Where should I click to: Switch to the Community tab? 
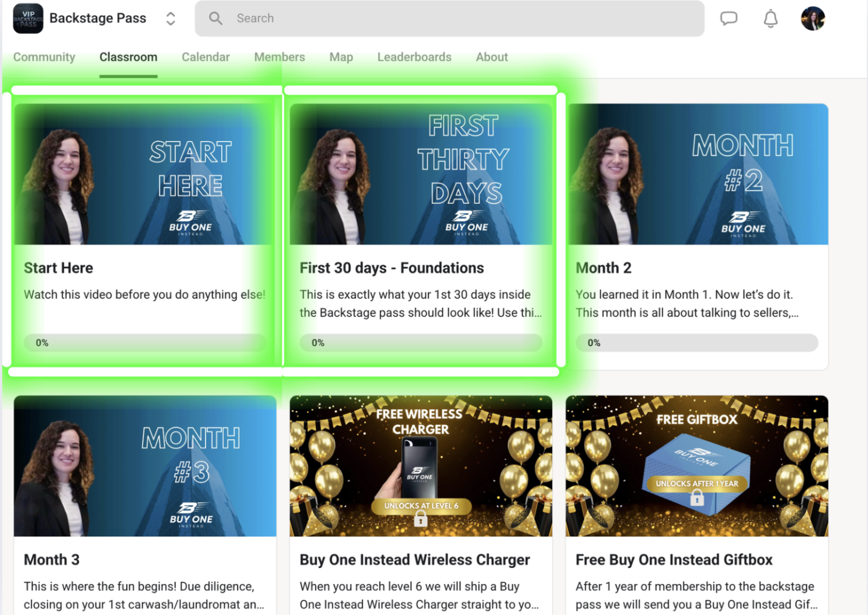pyautogui.click(x=44, y=57)
